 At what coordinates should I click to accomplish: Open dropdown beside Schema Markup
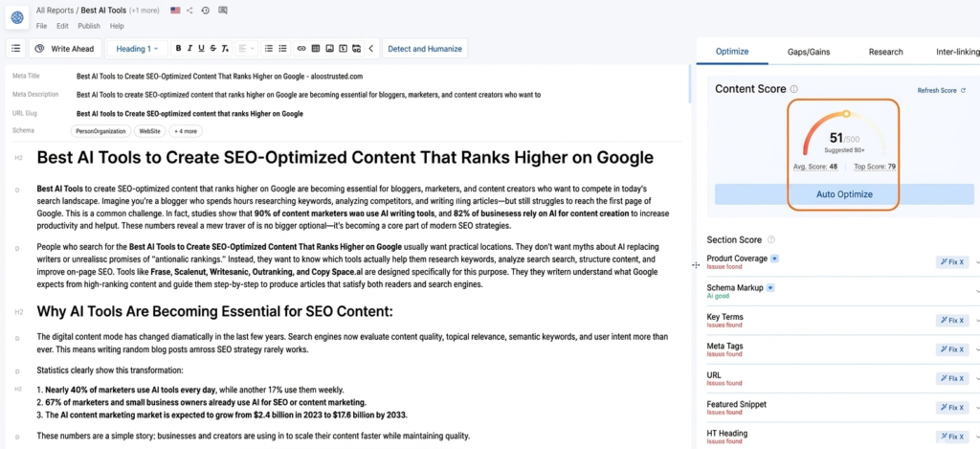770,287
